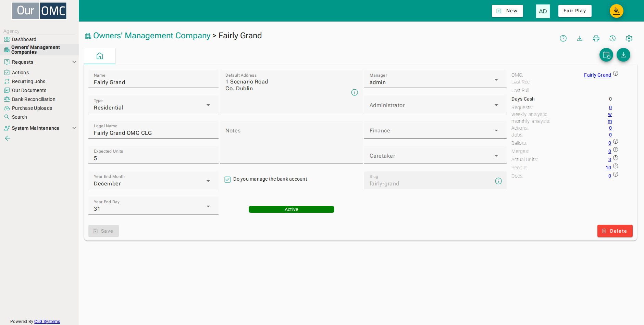Click the Default Address info icon
Image resolution: width=644 pixels, height=325 pixels.
point(355,92)
